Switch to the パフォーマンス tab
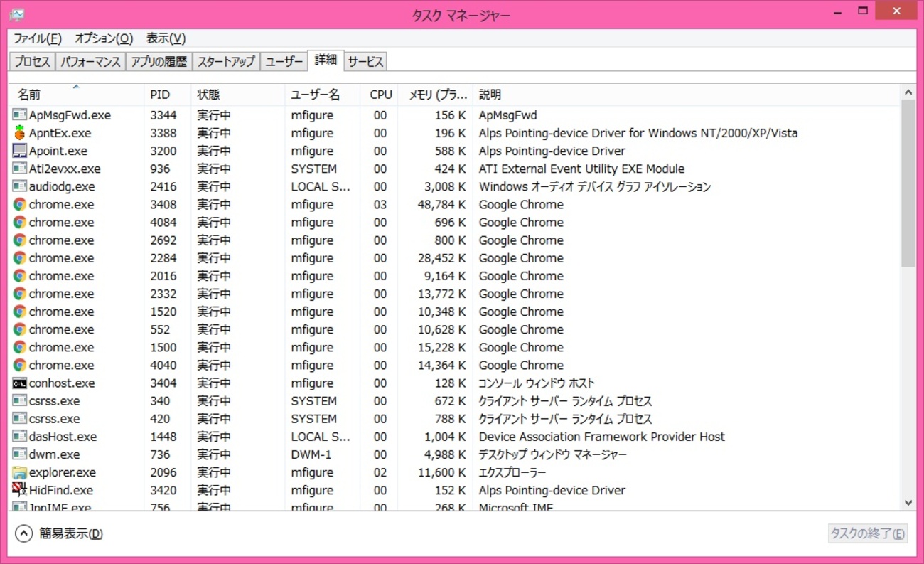924x564 pixels. [90, 62]
